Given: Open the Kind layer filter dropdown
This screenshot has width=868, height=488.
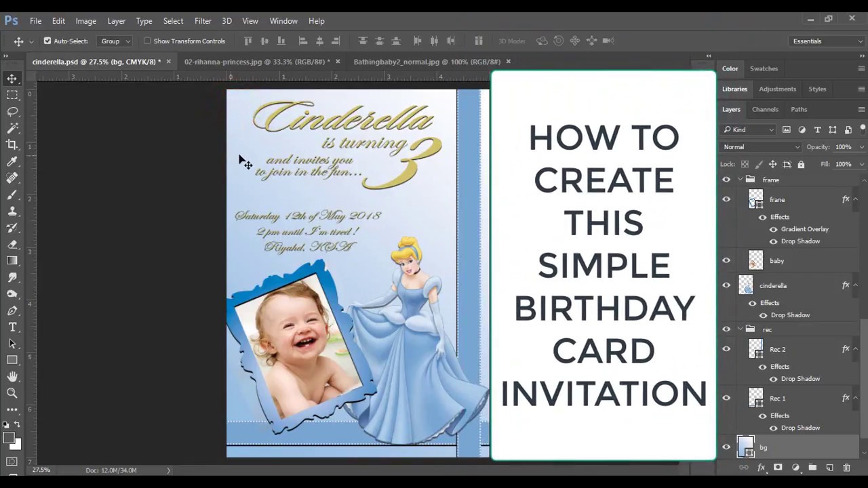Looking at the screenshot, I should 749,129.
